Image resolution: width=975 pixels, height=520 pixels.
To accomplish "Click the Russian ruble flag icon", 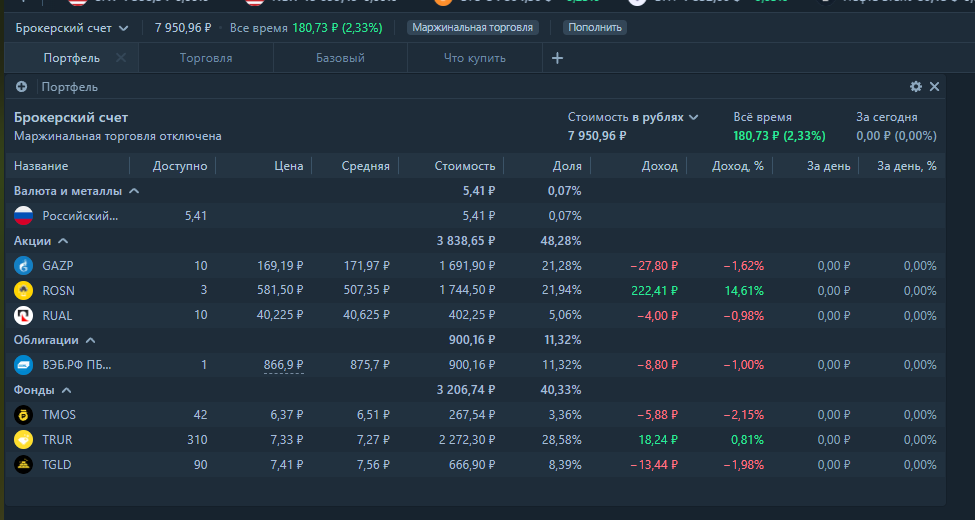I will [x=23, y=216].
